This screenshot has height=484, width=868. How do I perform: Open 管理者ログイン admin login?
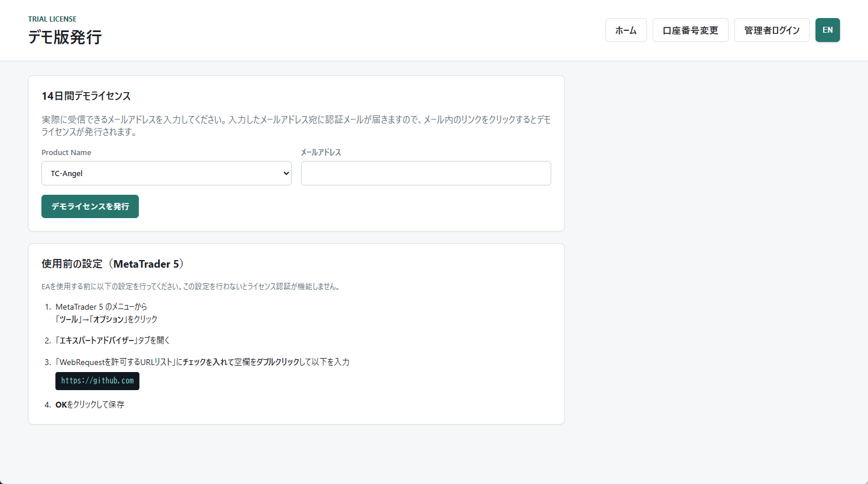[x=772, y=30]
